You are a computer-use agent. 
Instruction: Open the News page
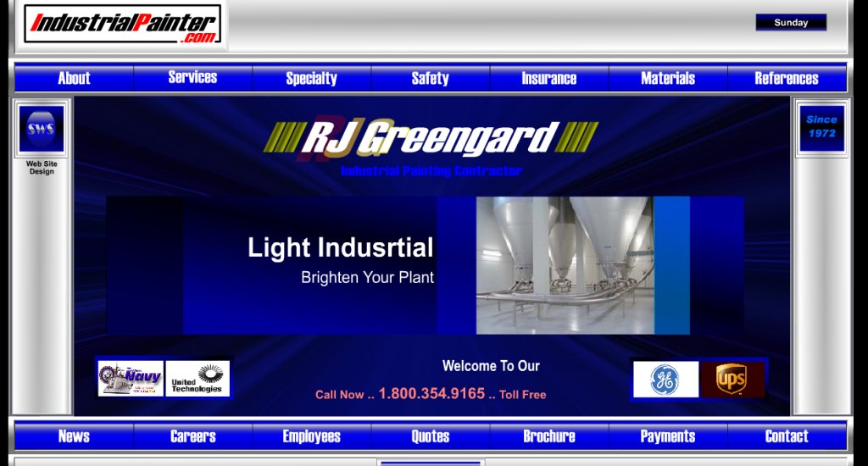(75, 436)
